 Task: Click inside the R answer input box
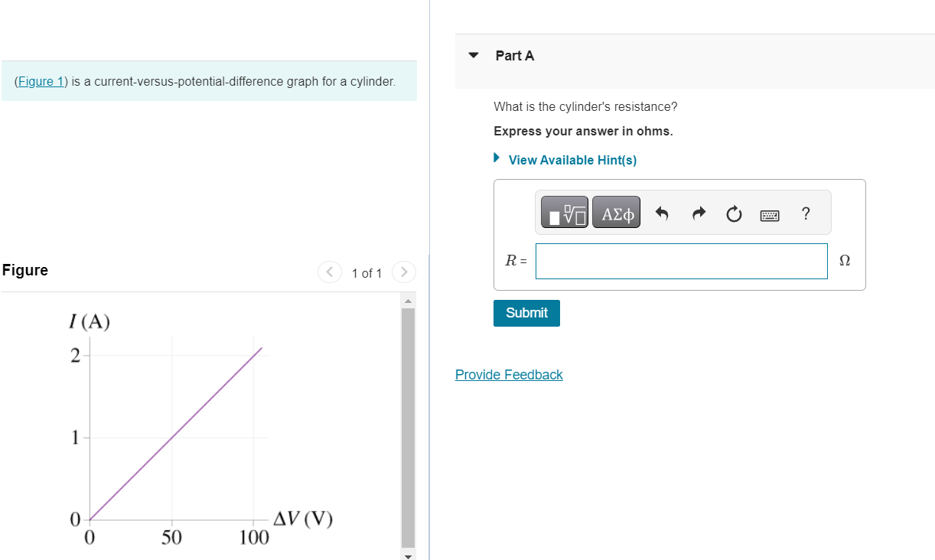coord(681,261)
